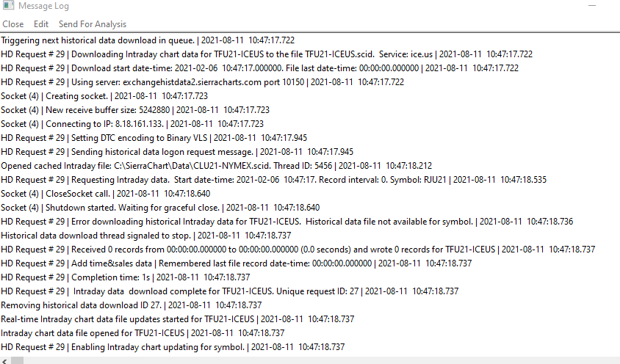Click the Message Log window icon
This screenshot has height=364, width=620.
coord(7,7)
